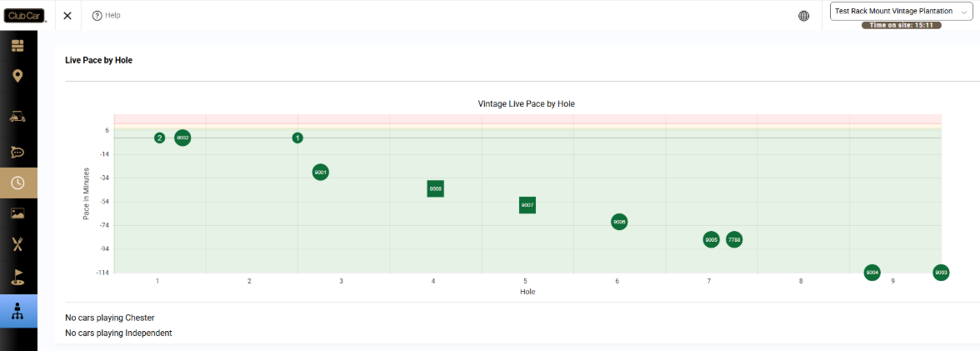Select car marker 9005 on the chart
Screen dimensions: 980x351
click(x=712, y=239)
